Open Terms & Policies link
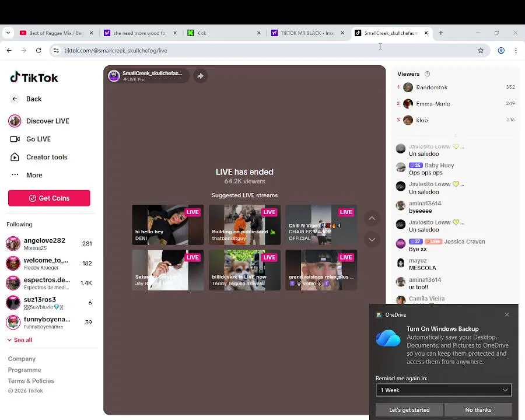 tap(31, 381)
